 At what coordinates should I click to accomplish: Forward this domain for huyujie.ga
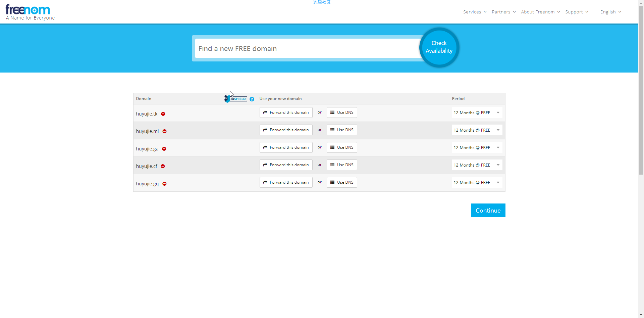pyautogui.click(x=286, y=147)
